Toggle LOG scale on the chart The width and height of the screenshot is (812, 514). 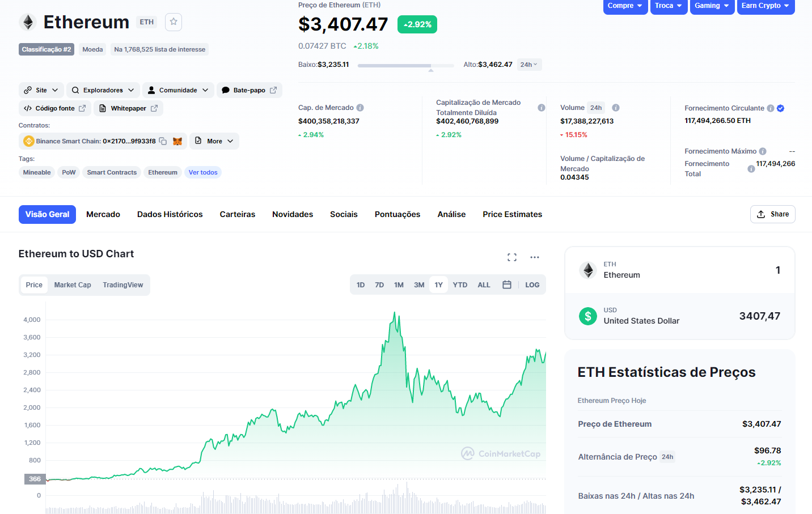click(x=532, y=284)
